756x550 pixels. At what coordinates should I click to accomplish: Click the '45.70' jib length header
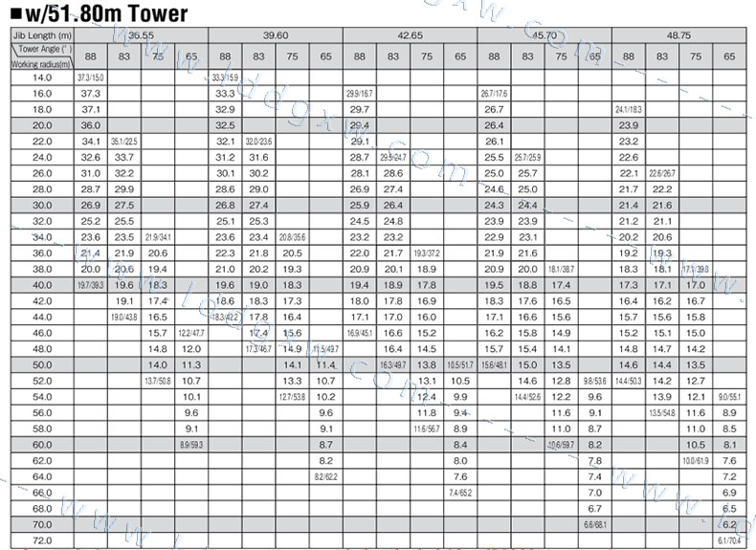[545, 35]
